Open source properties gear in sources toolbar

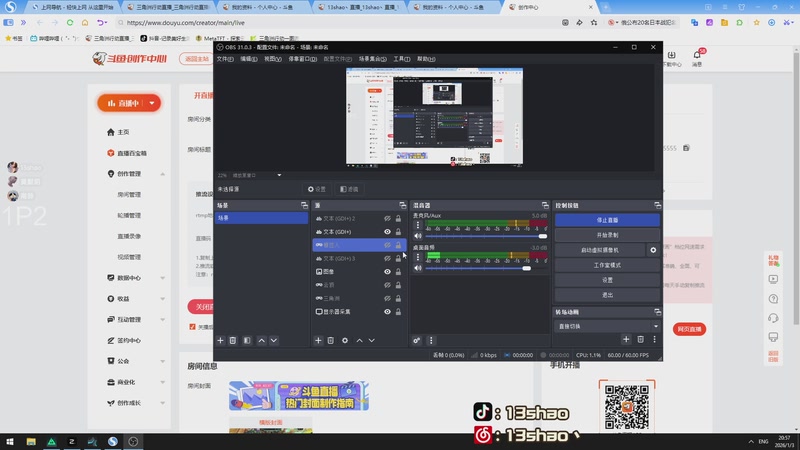(345, 340)
